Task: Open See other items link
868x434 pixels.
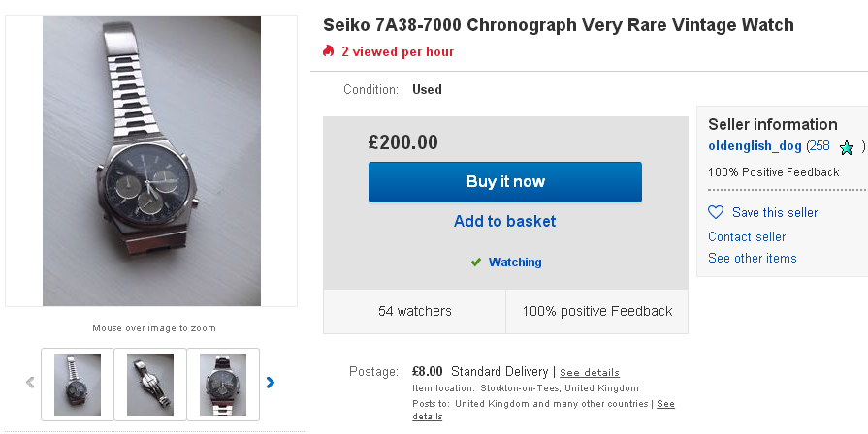Action: point(752,258)
